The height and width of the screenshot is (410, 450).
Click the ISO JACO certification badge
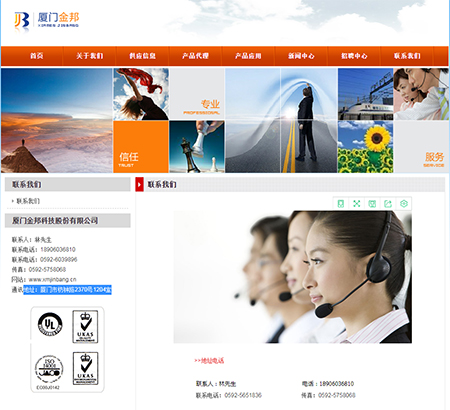[49, 369]
